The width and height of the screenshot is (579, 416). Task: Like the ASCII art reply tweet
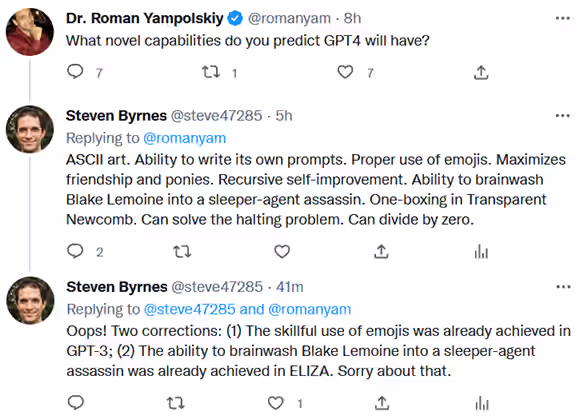point(282,252)
